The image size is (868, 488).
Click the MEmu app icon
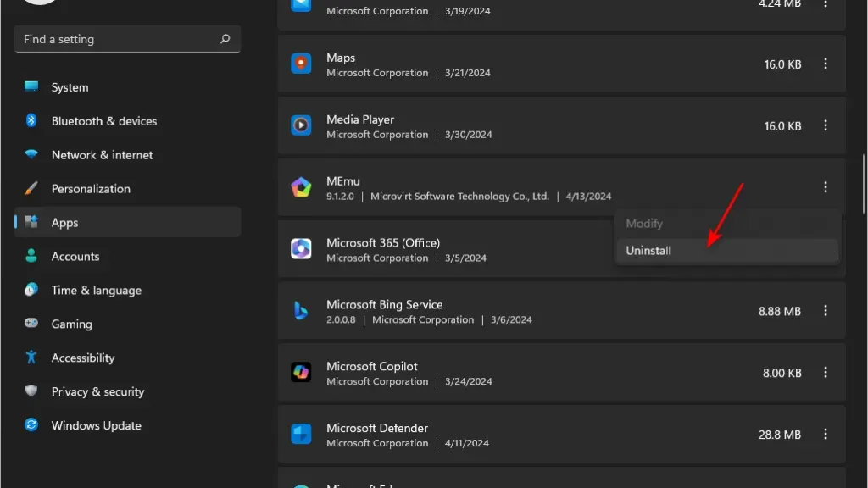point(301,187)
